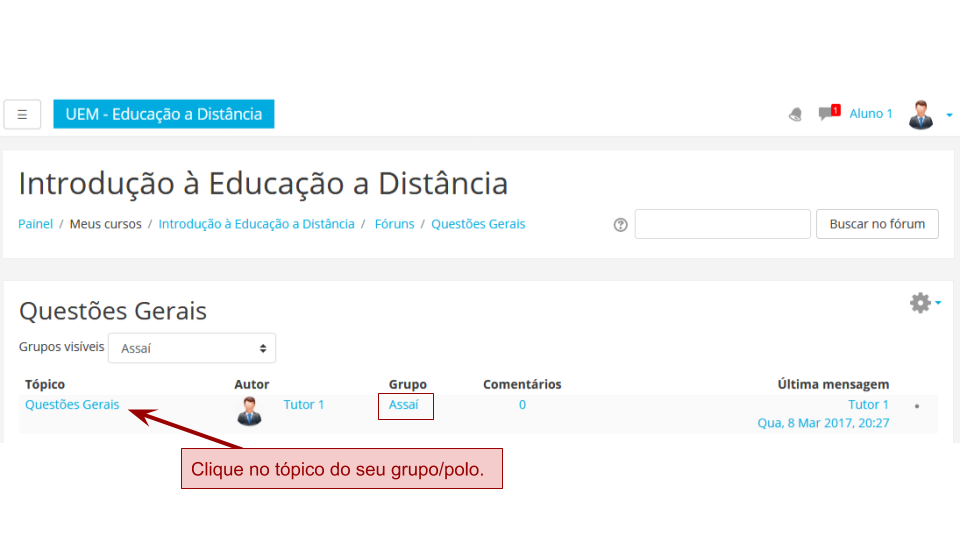Click the notifications bell icon
This screenshot has height=540, width=960.
click(x=795, y=114)
